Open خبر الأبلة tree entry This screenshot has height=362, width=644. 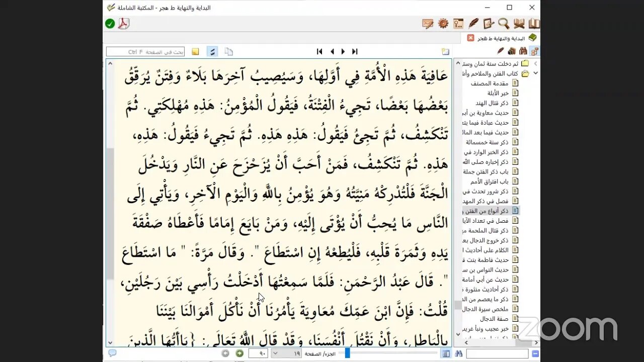tap(498, 93)
